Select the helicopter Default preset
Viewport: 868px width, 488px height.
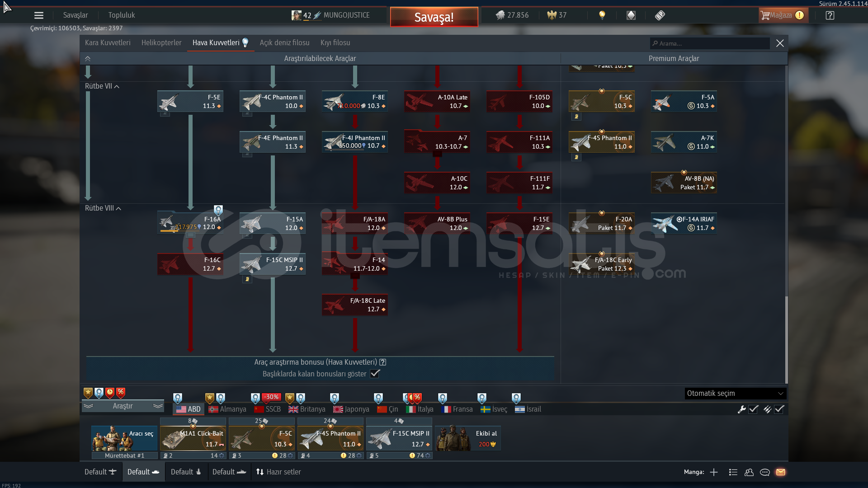tap(186, 472)
